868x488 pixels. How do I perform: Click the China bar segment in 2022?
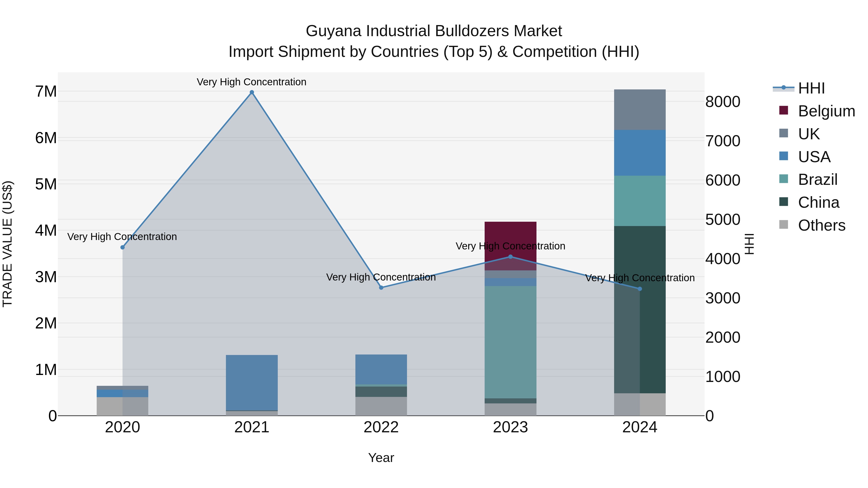(381, 392)
